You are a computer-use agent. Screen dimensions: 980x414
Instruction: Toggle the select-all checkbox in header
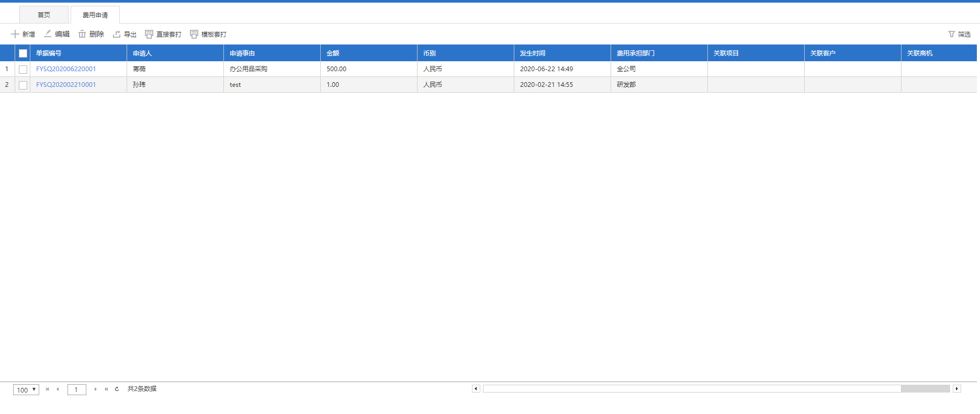coord(23,53)
